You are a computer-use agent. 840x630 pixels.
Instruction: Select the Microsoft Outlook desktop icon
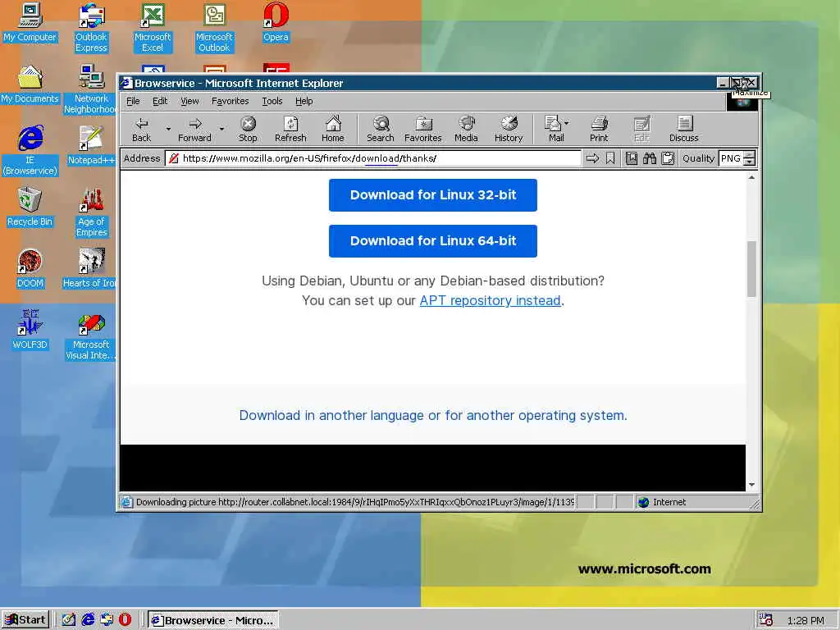[214, 27]
